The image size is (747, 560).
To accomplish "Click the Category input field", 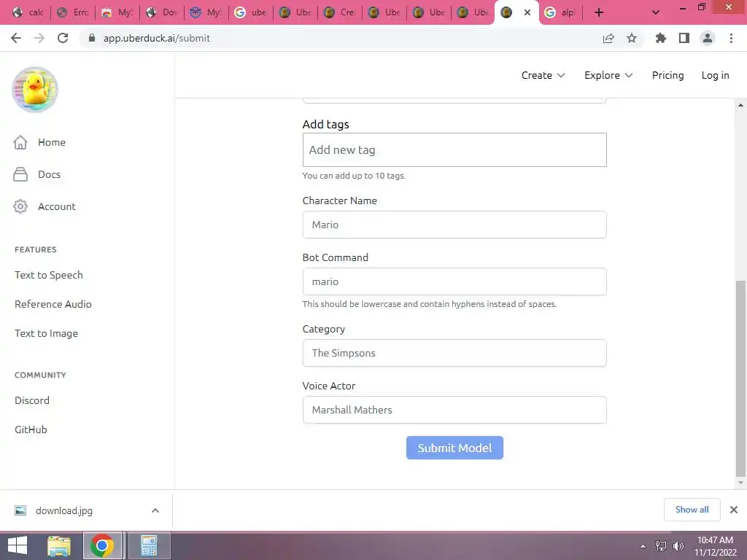I will pyautogui.click(x=454, y=353).
